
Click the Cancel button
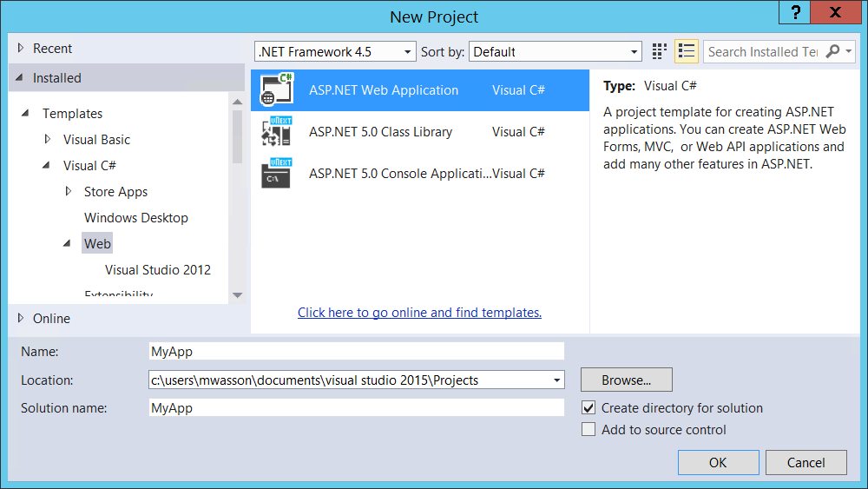pyautogui.click(x=806, y=462)
